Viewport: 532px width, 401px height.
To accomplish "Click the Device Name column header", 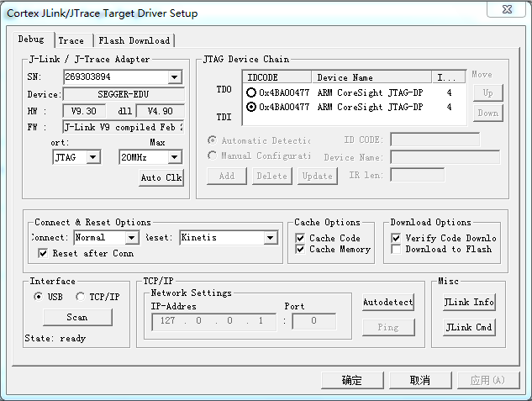I will (371, 77).
